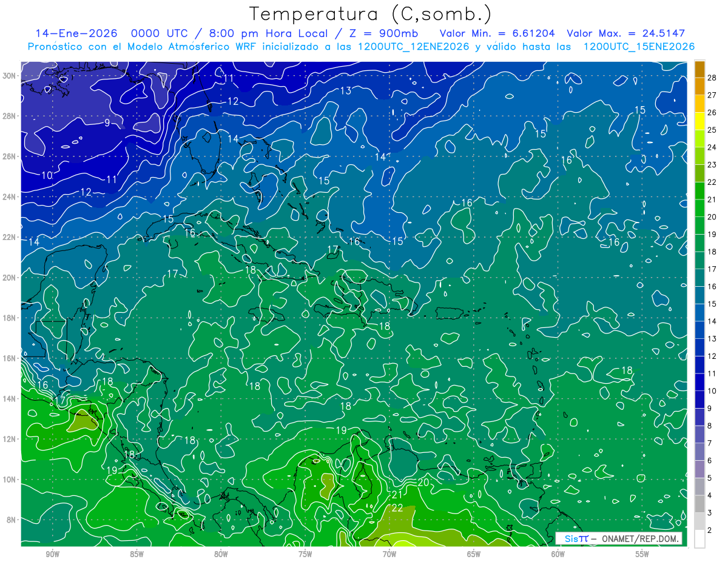The image size is (728, 562).
Task: Click the white swatch below colorbar value 2
Action: point(700,539)
